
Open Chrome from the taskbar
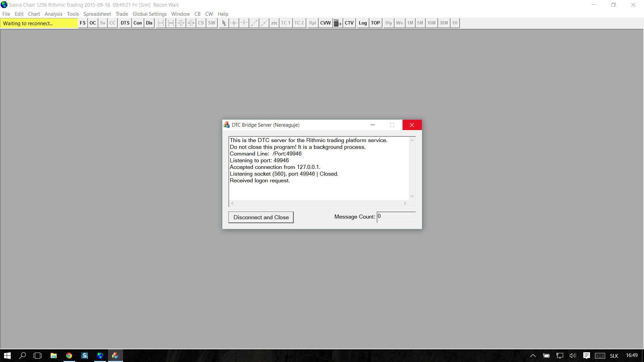(x=69, y=356)
